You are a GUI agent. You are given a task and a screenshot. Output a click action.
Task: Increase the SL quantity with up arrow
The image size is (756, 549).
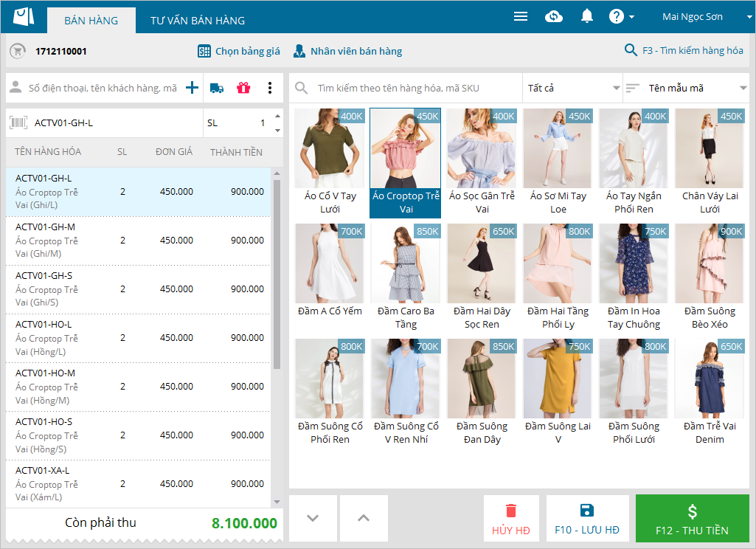[277, 117]
